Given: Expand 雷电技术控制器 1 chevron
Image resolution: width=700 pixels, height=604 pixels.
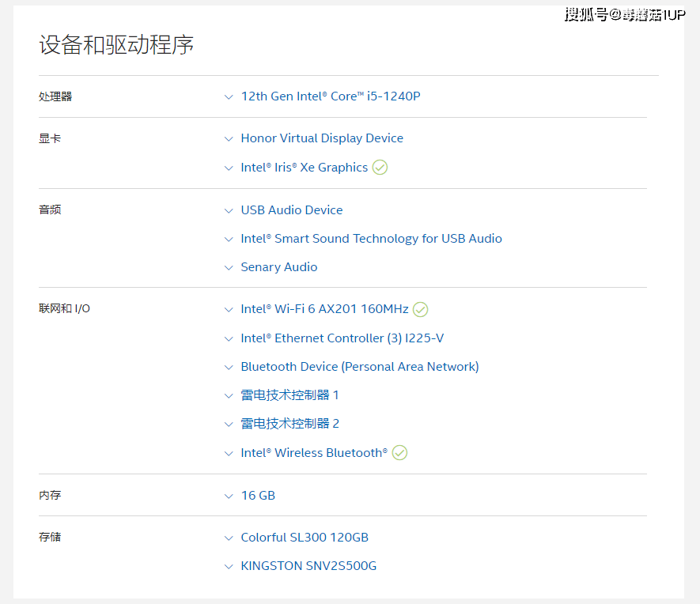Looking at the screenshot, I should coord(229,395).
